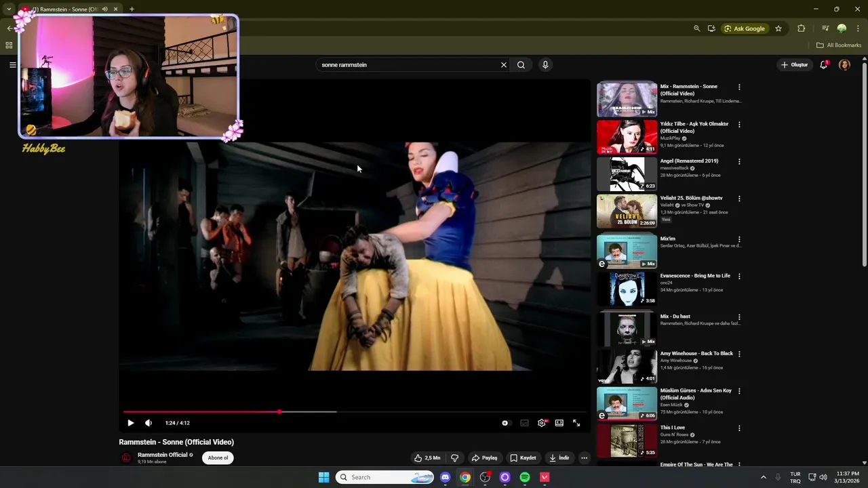Like the video using the thumbs up
The height and width of the screenshot is (488, 868).
pos(427,458)
